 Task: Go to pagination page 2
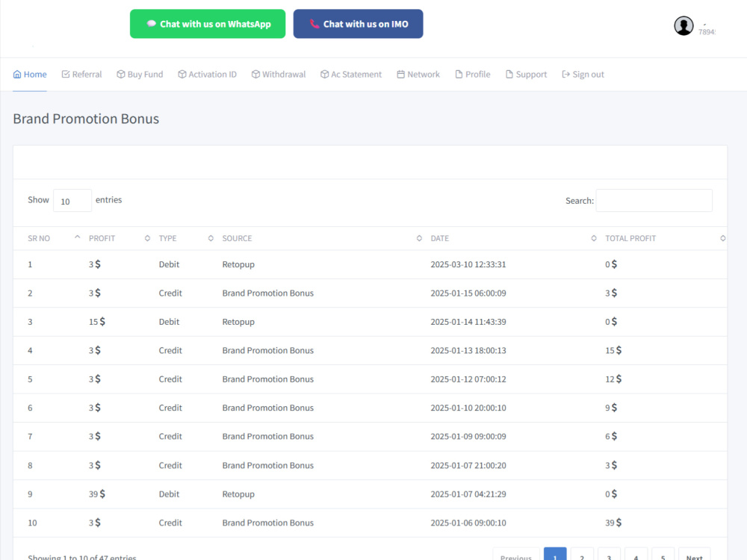(582, 556)
